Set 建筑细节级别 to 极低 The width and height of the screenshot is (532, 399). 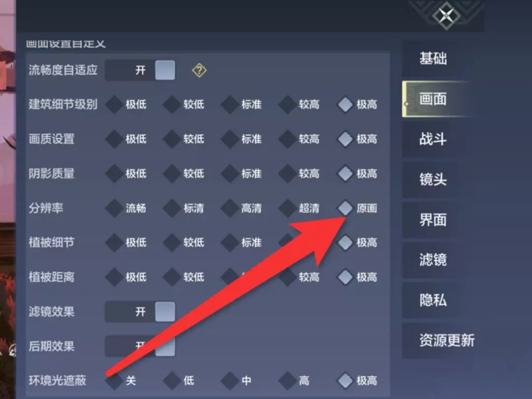pyautogui.click(x=126, y=104)
